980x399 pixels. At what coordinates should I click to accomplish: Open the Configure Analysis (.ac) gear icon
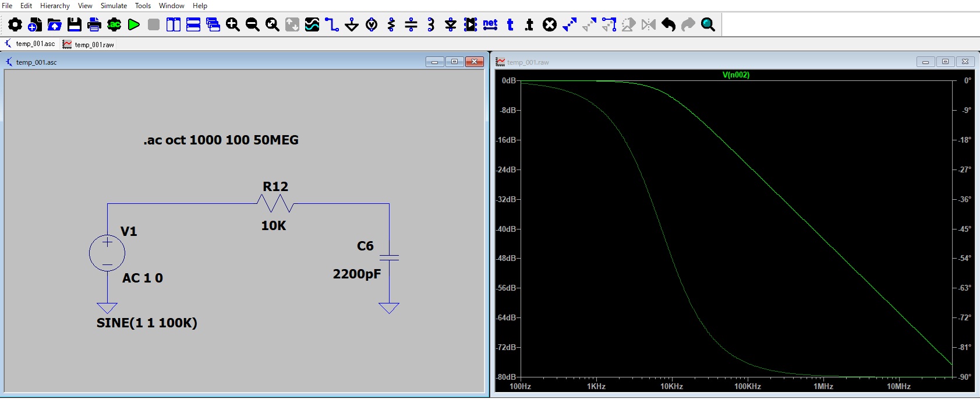pyautogui.click(x=114, y=24)
